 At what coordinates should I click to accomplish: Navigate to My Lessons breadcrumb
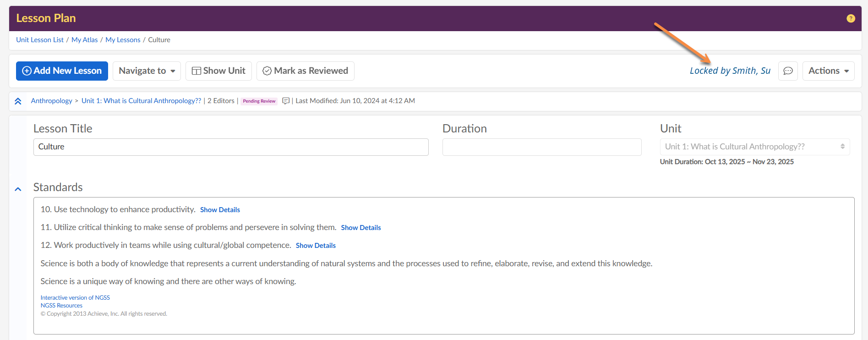pos(123,40)
